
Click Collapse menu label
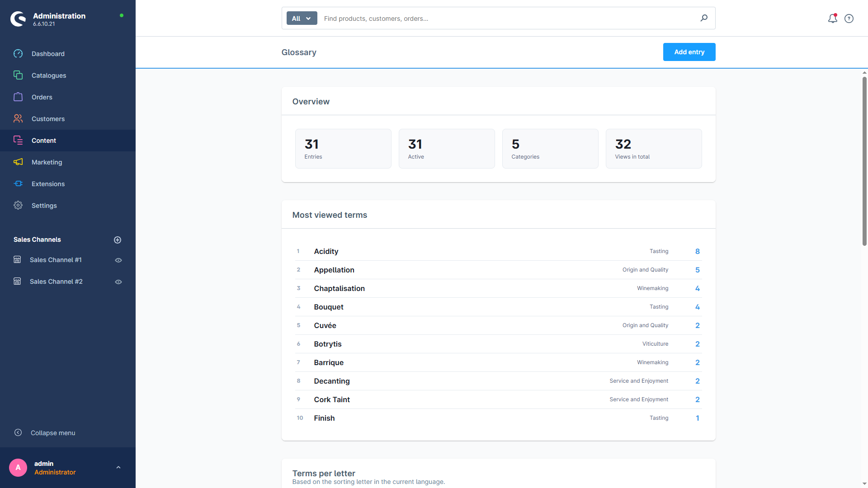[53, 433]
